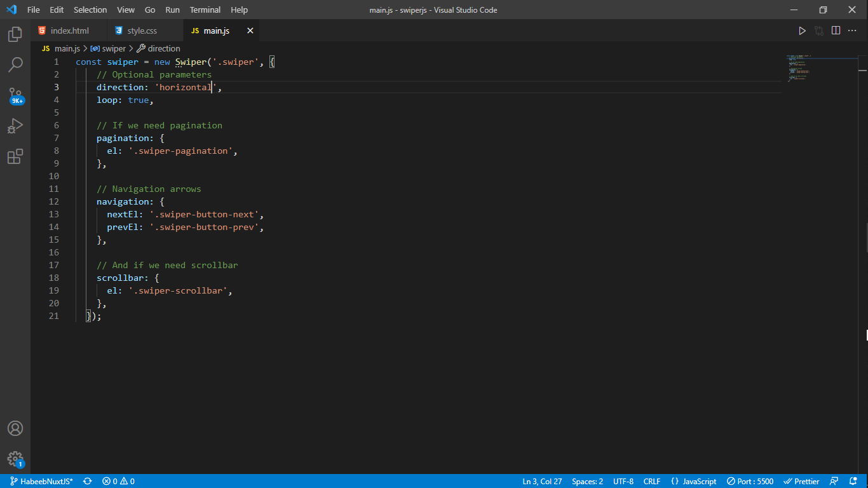
Task: Change end of line sequence CRLF
Action: 651,482
